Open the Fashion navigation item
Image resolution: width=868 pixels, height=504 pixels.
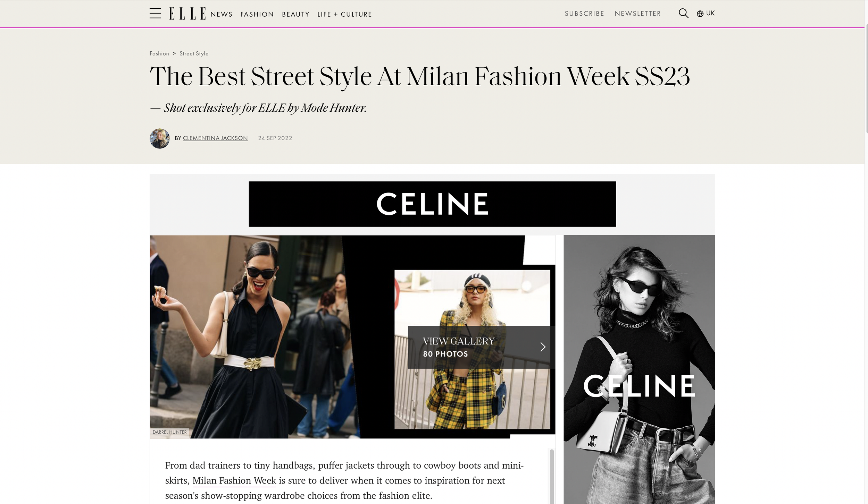(257, 14)
